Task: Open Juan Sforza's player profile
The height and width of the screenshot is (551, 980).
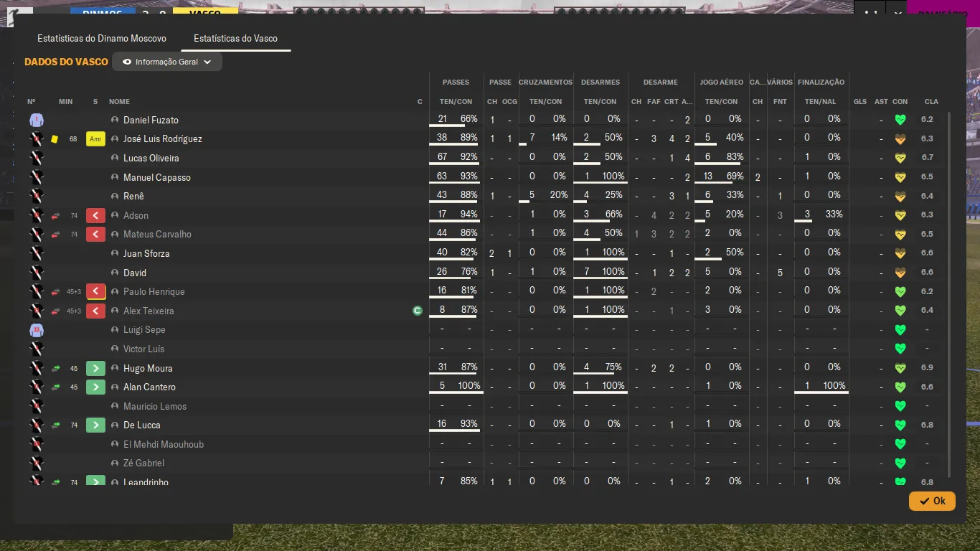Action: pos(146,253)
